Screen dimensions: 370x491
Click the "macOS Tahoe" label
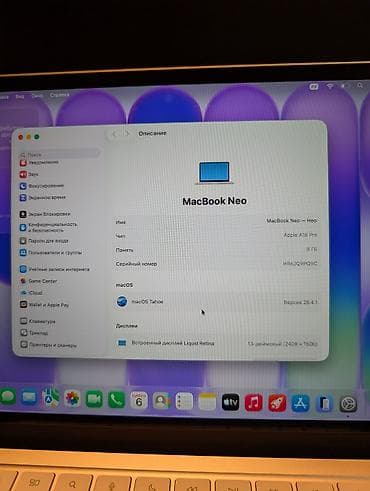147,302
